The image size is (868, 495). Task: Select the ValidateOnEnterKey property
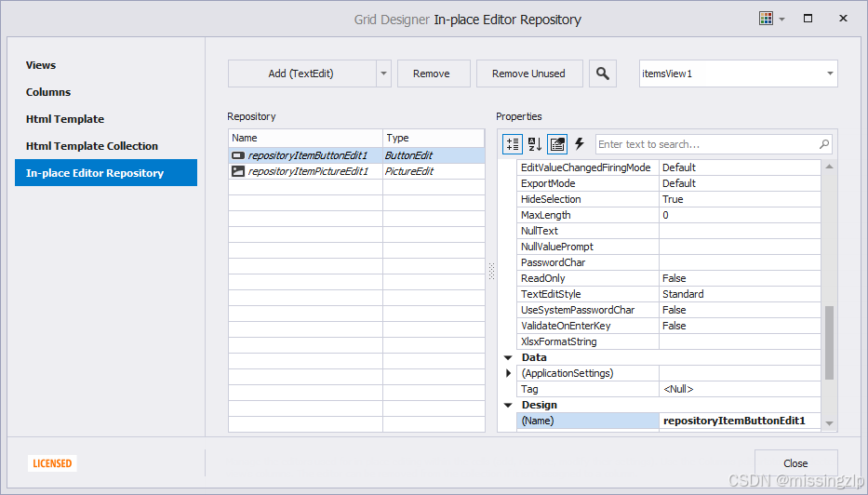point(588,327)
